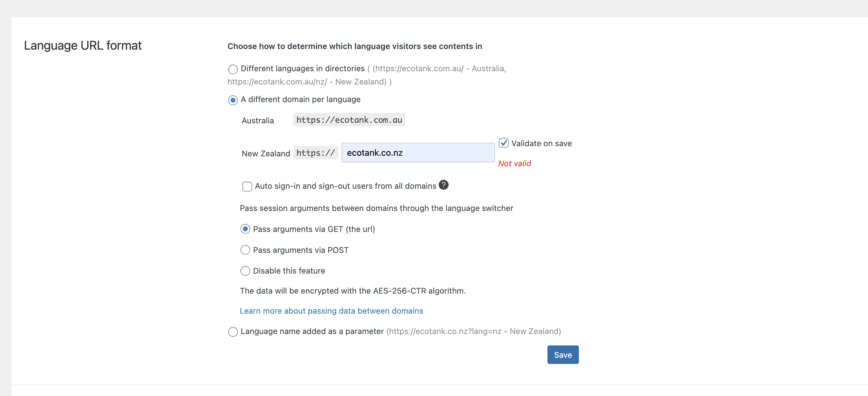Click the AES-256-CTR encryption notice text
This screenshot has height=396, width=868.
pyautogui.click(x=353, y=291)
